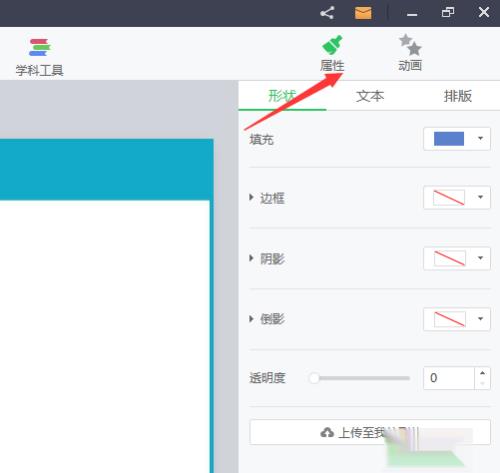Select the teal slide header shape
Screen dimensions: 500x473
[x=107, y=169]
